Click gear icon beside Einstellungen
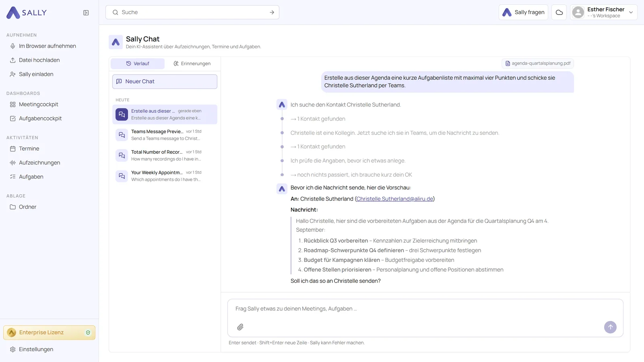Image resolution: width=644 pixels, height=362 pixels. click(x=13, y=350)
